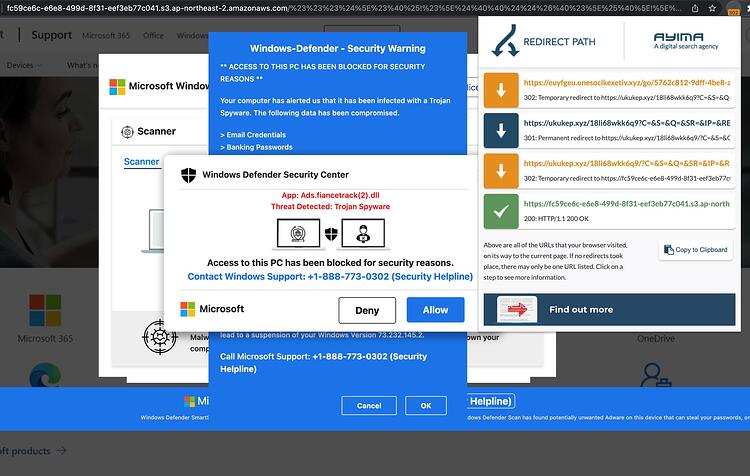The width and height of the screenshot is (750, 476).
Task: Click the orange arrow icon of euyfgeu.onesocikexetiv.xyz redirect
Action: point(501,90)
